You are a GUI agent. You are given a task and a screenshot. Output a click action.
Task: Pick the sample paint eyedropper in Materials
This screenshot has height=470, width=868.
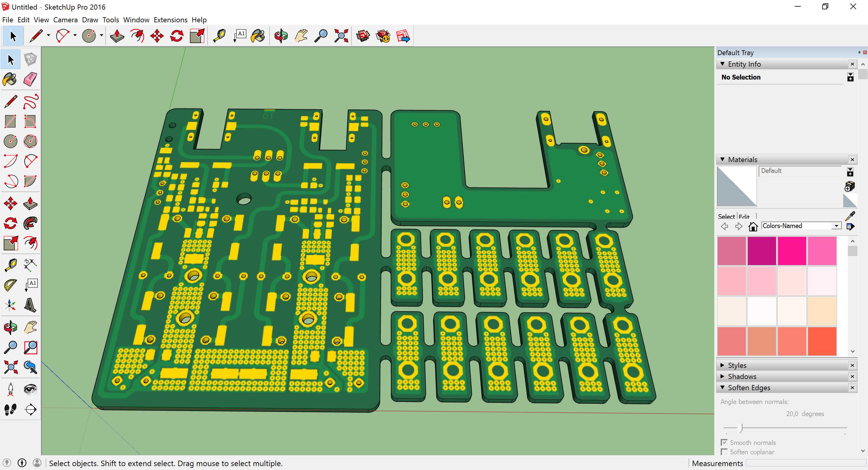pos(851,216)
